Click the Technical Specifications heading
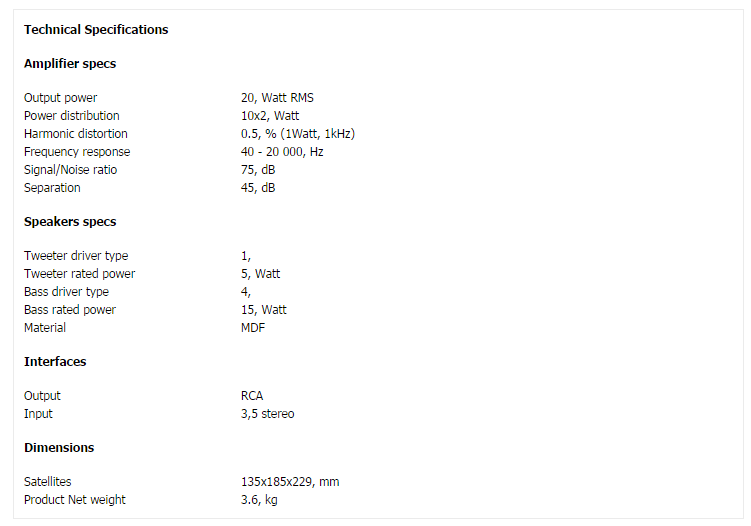 (x=96, y=30)
